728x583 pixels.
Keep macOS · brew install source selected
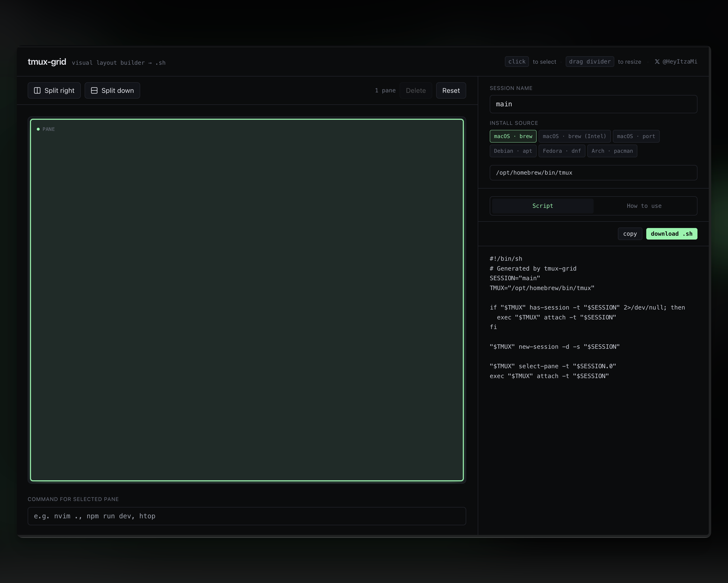pyautogui.click(x=513, y=136)
